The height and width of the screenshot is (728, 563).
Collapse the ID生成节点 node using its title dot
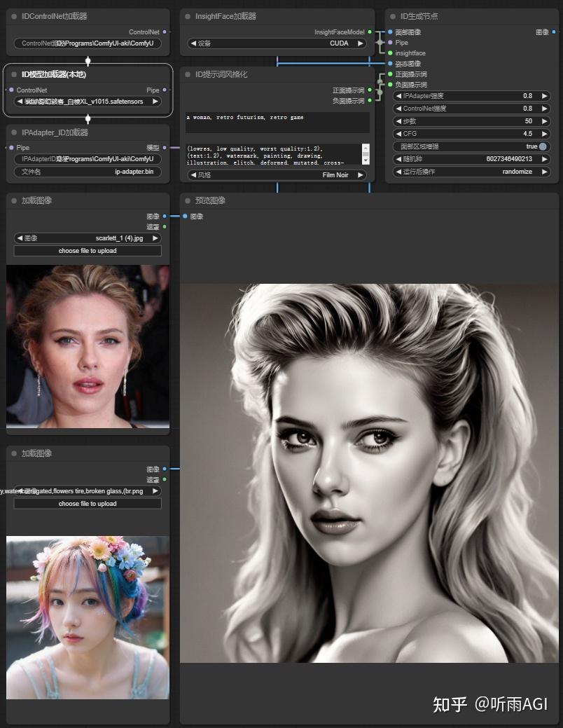pyautogui.click(x=393, y=16)
